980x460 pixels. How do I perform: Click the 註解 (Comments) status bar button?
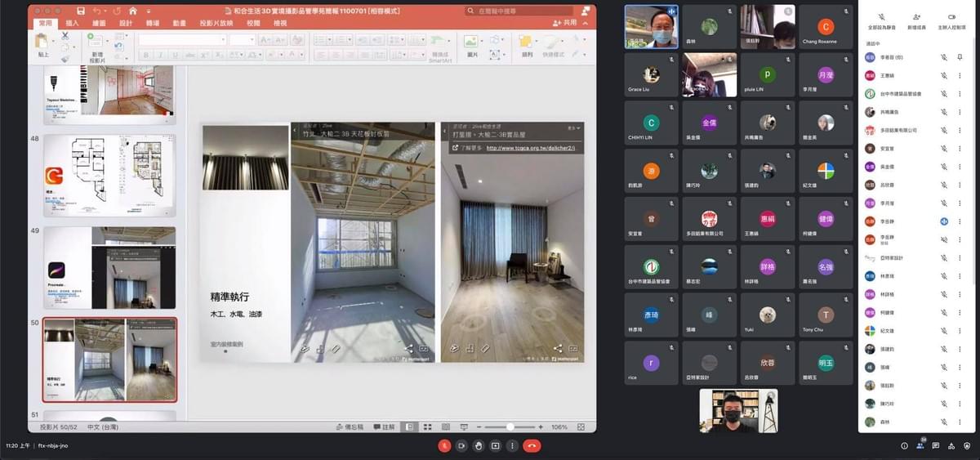coord(384,427)
